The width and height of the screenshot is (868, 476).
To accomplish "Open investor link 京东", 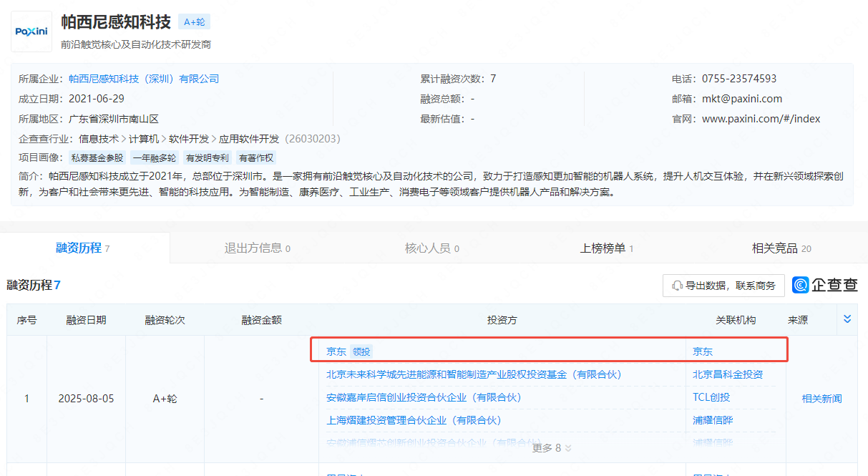I will (x=336, y=351).
